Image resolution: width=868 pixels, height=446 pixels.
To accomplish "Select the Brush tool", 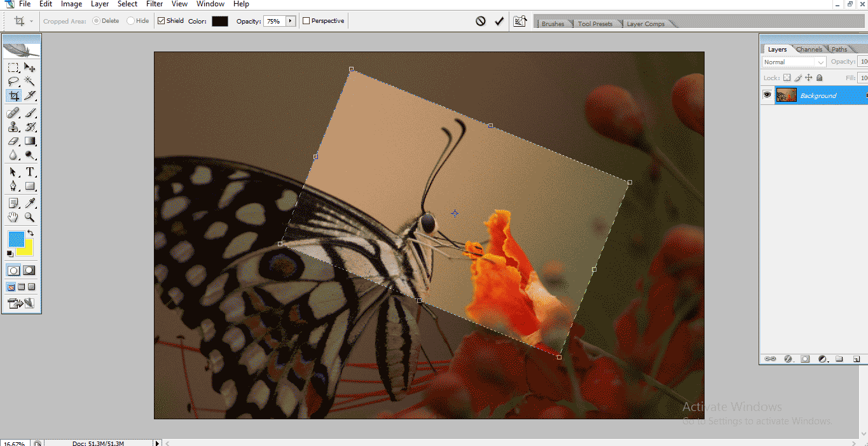I will click(30, 113).
